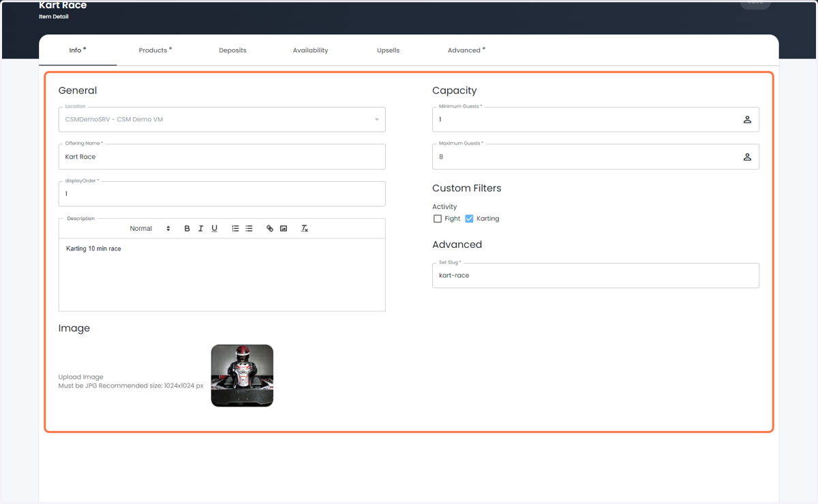The height and width of the screenshot is (504, 818).
Task: Click the kart racer image thumbnail
Action: tap(242, 376)
